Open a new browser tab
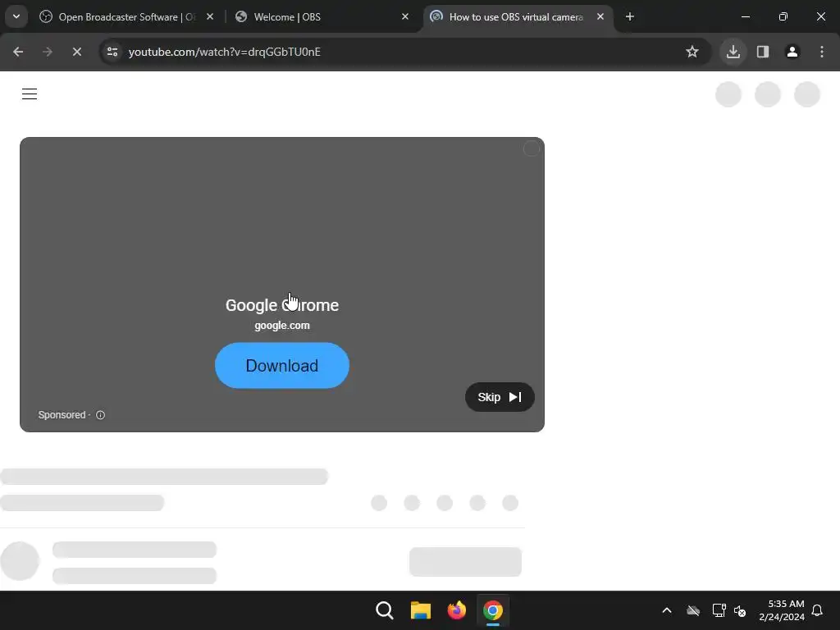Viewport: 840px width, 630px height. pos(630,16)
